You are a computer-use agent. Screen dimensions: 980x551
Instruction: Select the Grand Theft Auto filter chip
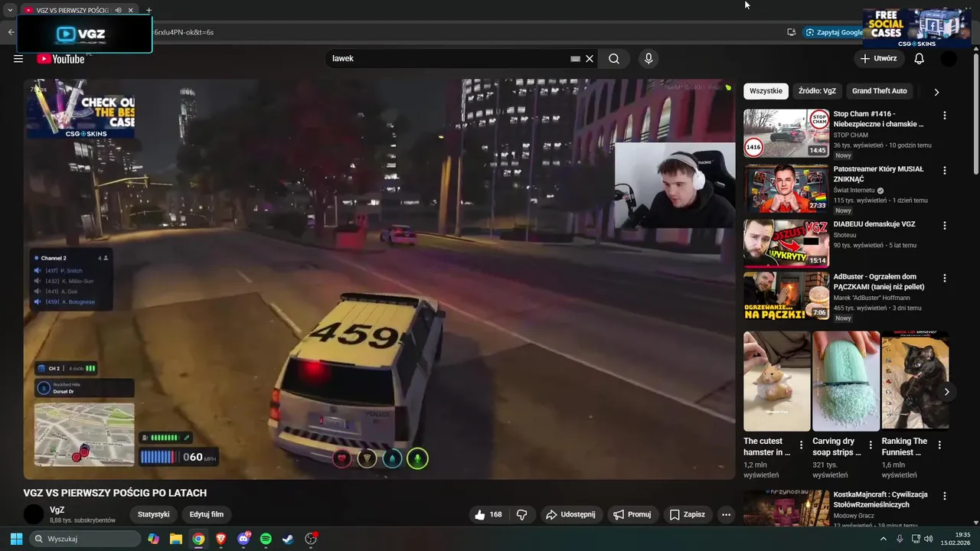879,91
